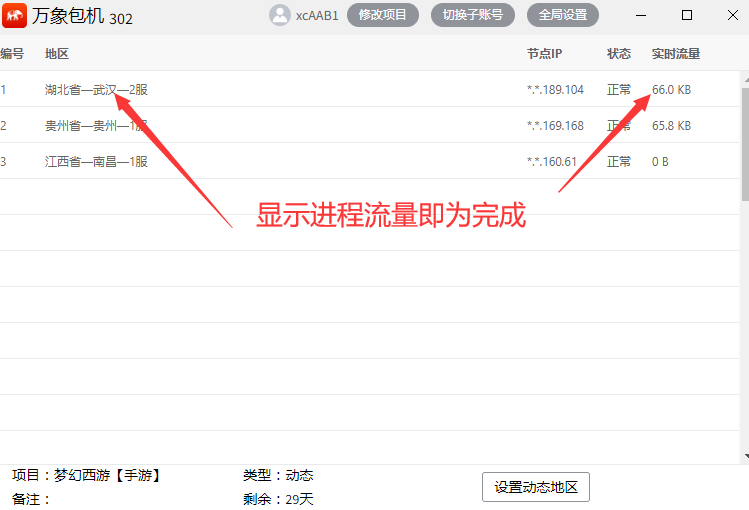
Task: Click 切换子账号 to switch sub-account
Action: [472, 15]
